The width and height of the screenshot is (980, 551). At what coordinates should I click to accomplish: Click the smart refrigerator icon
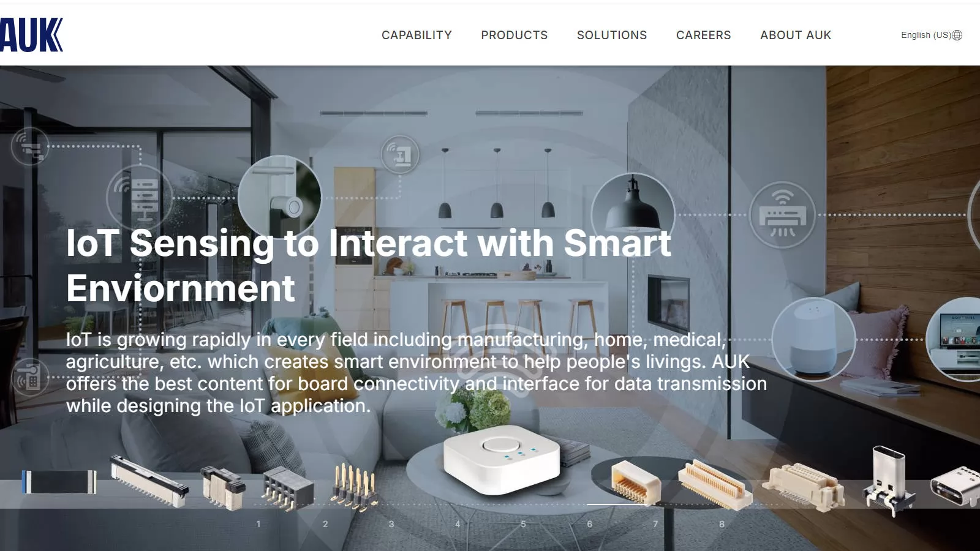[400, 154]
